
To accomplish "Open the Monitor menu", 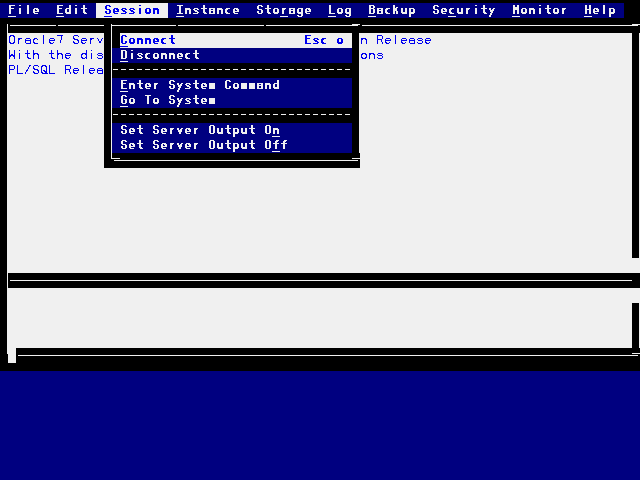I will pos(540,10).
